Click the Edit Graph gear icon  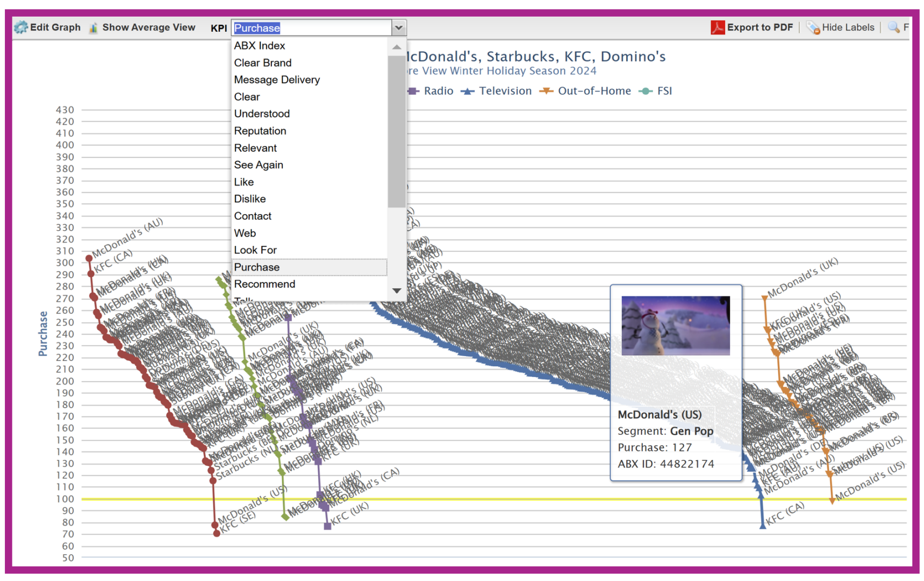(21, 27)
